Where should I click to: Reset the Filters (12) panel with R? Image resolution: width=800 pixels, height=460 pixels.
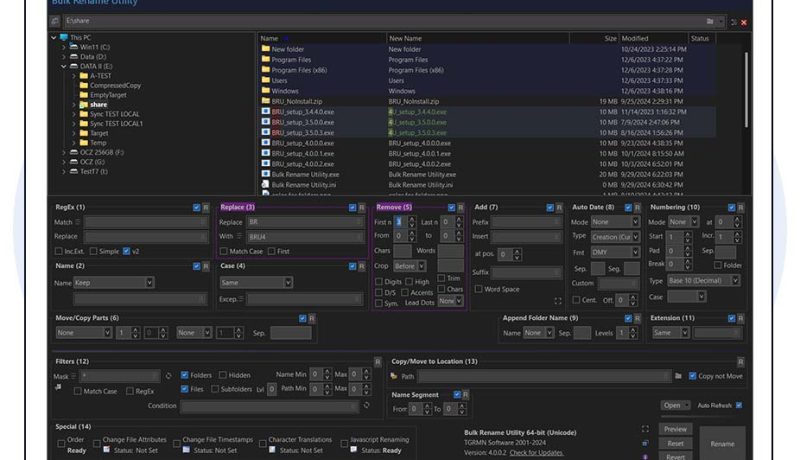[x=378, y=362]
